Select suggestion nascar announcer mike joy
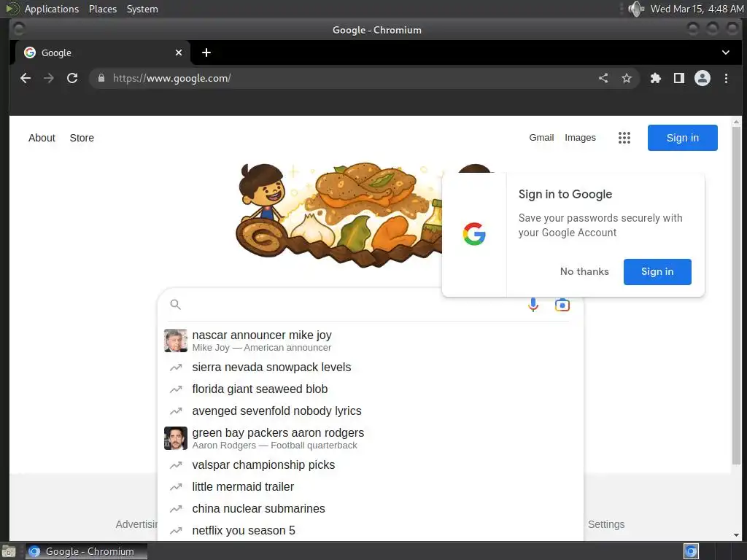Viewport: 747px width, 560px height. click(x=370, y=341)
